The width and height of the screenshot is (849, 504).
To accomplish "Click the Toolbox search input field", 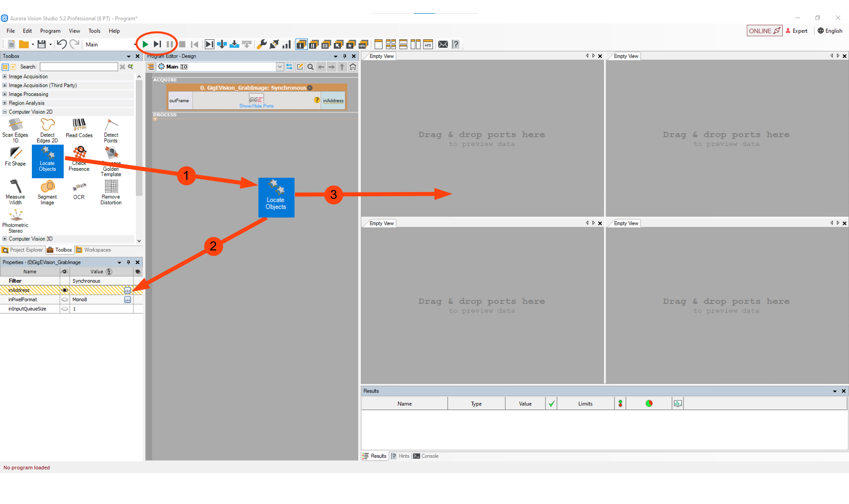I will (79, 67).
